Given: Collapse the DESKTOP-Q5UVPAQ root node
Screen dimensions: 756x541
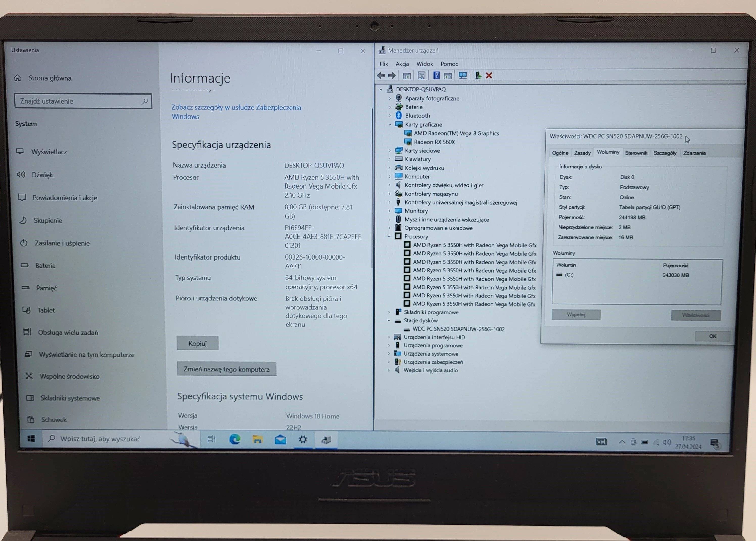Looking at the screenshot, I should [381, 89].
